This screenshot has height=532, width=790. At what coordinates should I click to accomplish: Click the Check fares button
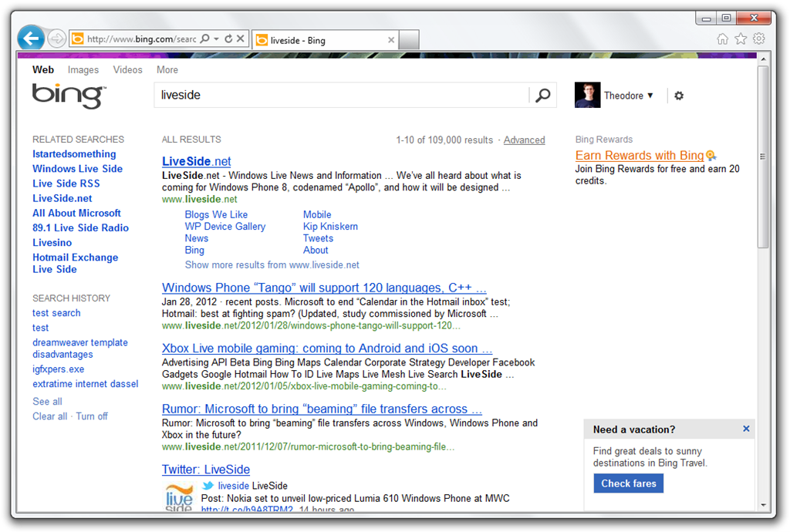point(628,483)
